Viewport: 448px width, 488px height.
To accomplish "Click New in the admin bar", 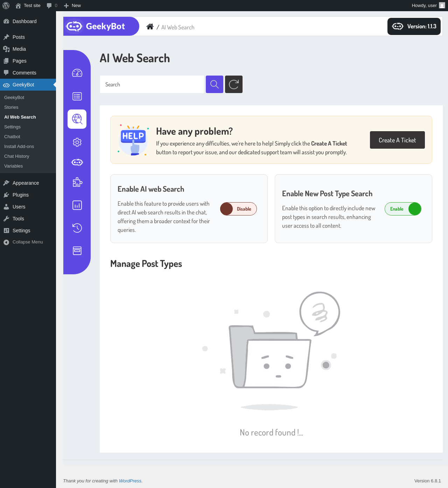I will pyautogui.click(x=72, y=6).
